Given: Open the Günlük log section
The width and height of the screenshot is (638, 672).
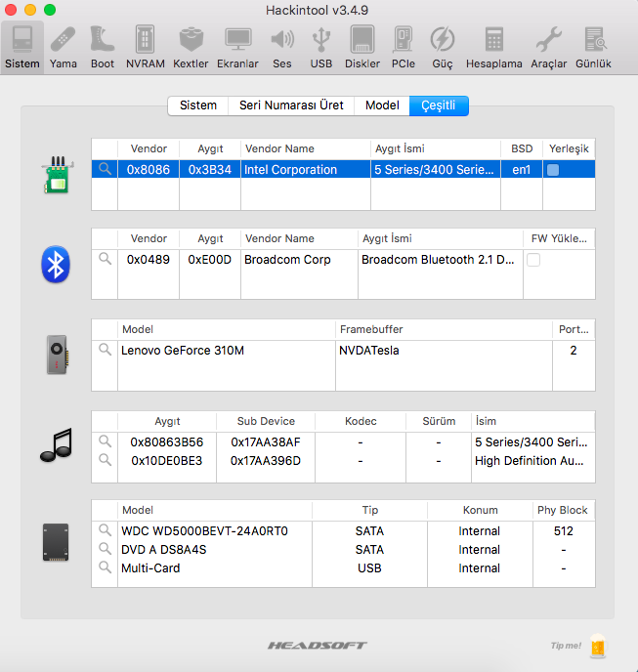Looking at the screenshot, I should click(593, 46).
